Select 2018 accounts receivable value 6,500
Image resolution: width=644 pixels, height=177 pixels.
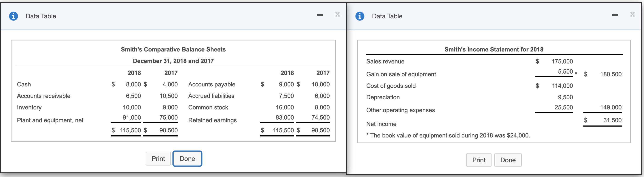[133, 96]
